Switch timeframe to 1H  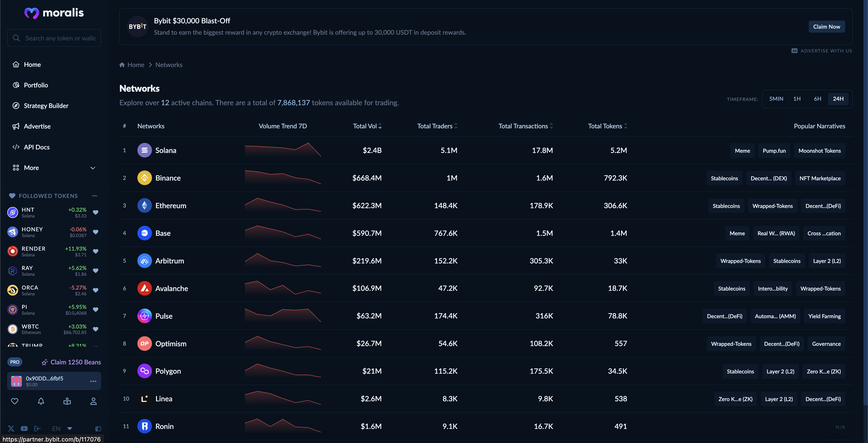797,99
